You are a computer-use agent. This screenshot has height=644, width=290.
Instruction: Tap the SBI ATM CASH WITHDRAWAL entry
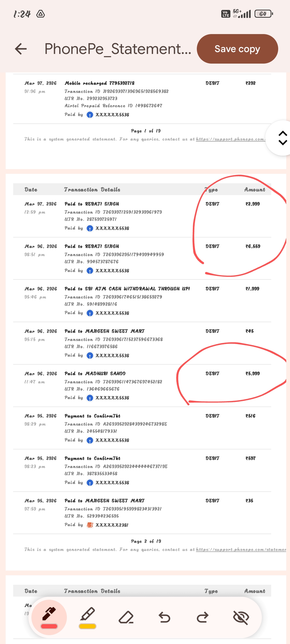(127, 289)
